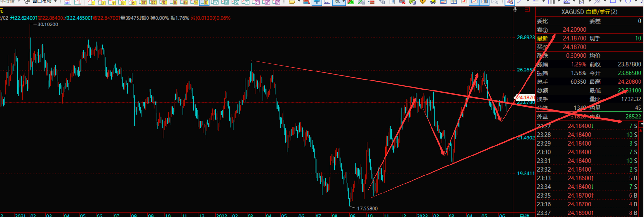The height and width of the screenshot is (217, 644).
Task: Toggle the daily (D) period button
Action: point(204,2)
